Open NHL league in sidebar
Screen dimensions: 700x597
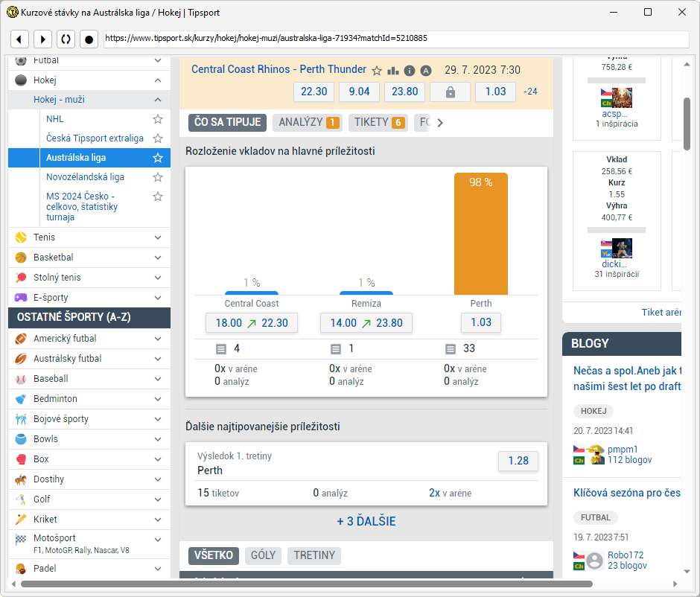(x=55, y=119)
